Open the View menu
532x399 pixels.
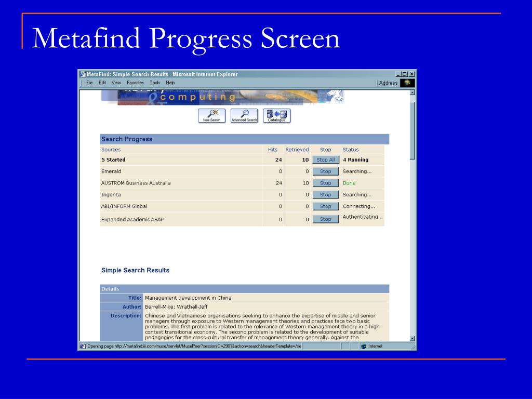[116, 83]
